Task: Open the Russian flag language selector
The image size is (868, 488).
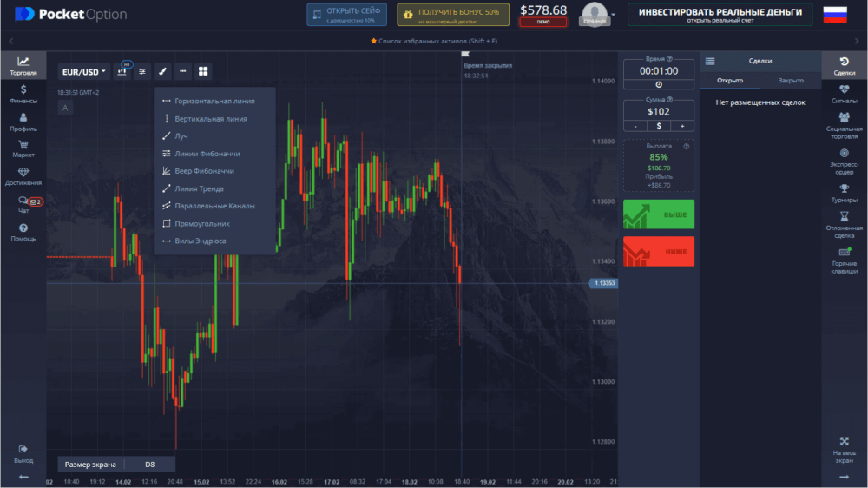Action: [835, 15]
